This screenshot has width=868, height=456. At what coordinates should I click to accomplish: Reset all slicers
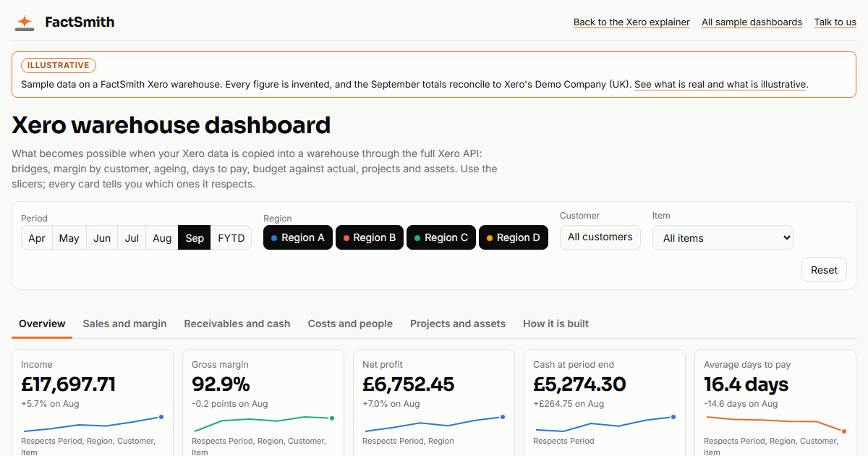click(x=824, y=270)
